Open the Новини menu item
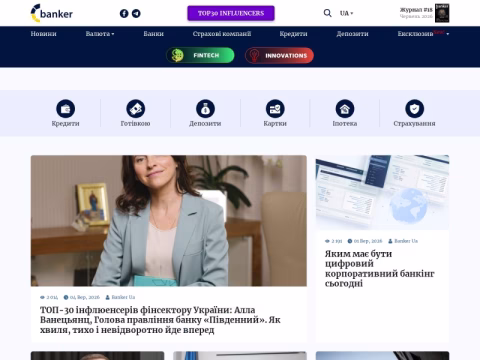 [x=44, y=34]
